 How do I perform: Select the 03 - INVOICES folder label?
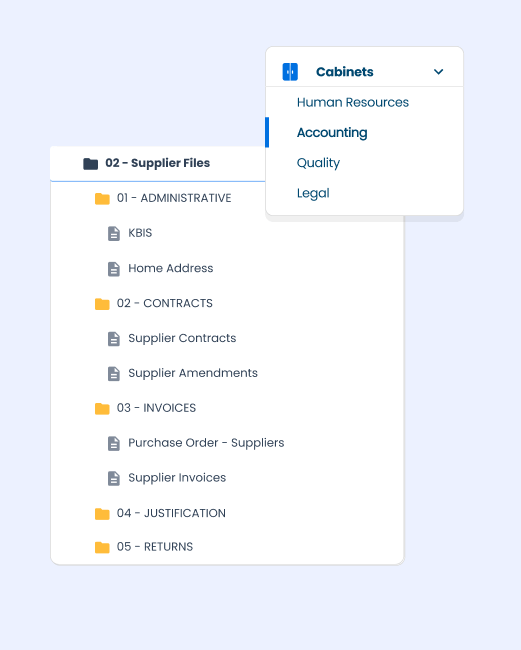(x=156, y=408)
